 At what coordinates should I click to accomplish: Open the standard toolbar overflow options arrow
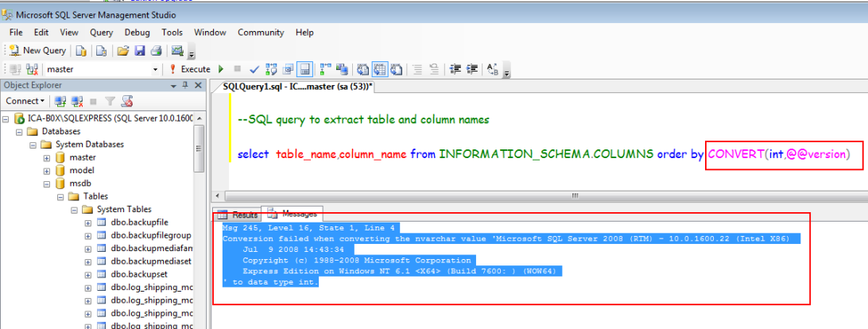click(192, 54)
